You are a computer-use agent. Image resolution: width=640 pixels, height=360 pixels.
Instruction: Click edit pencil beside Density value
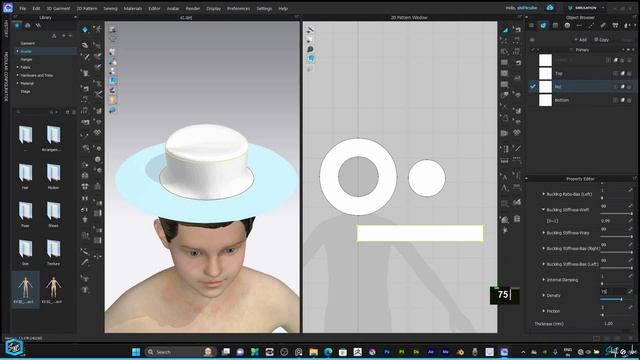coord(631,291)
